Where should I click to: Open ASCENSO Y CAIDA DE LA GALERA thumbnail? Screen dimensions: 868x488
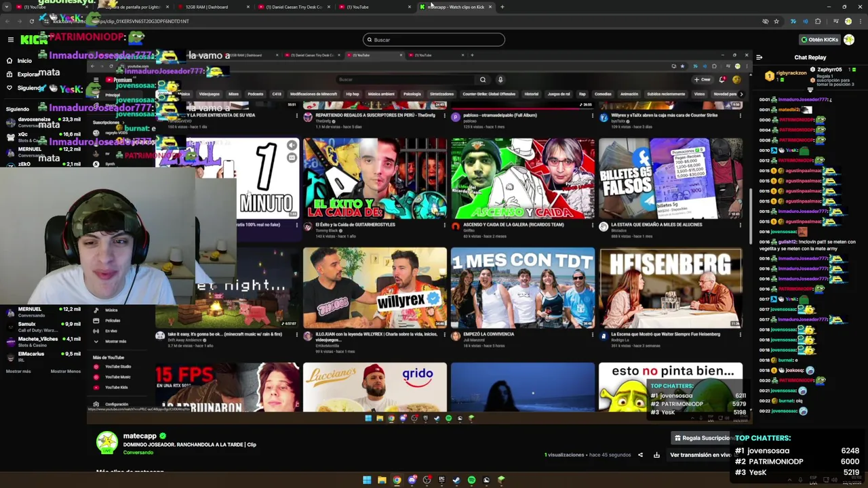tap(523, 178)
